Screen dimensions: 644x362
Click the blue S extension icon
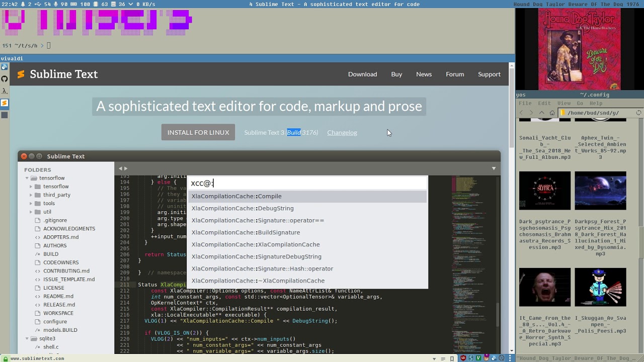tap(471, 358)
